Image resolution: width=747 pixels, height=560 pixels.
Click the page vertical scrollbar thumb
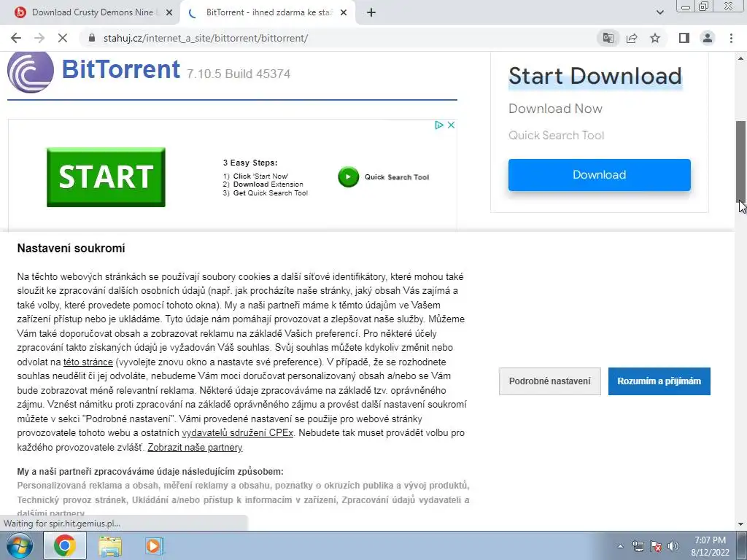click(x=740, y=162)
